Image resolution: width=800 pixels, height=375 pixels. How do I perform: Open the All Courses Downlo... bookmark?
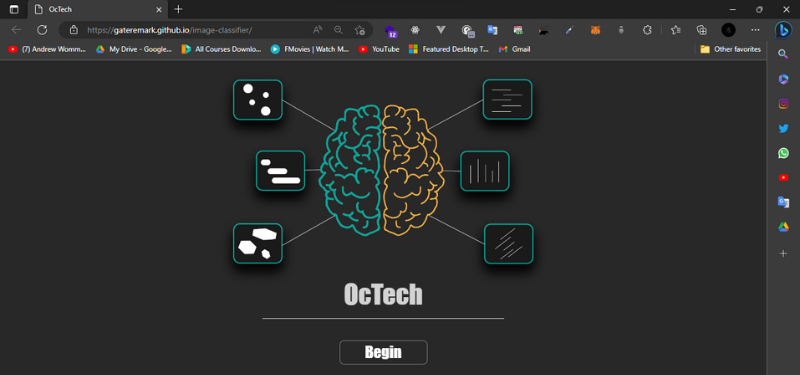click(x=221, y=49)
